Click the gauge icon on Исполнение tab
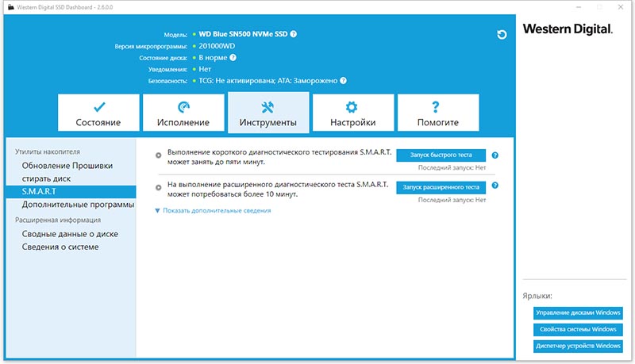The height and width of the screenshot is (364, 635). (x=183, y=107)
